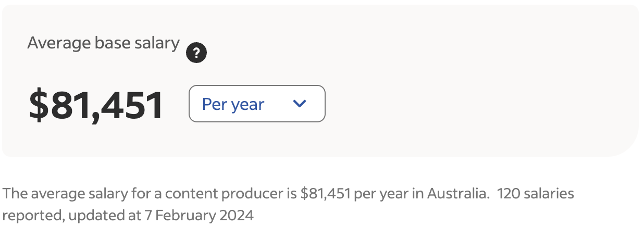Click the dollar sign of the large figure

click(x=39, y=105)
